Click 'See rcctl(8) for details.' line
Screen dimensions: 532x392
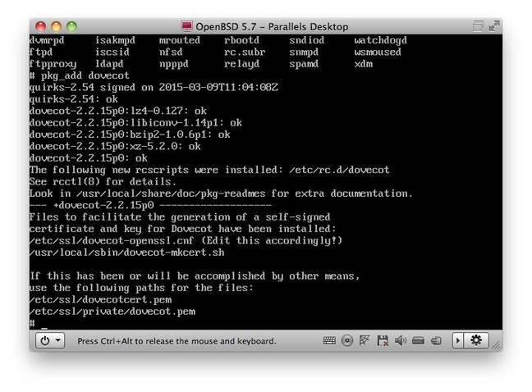coord(103,181)
